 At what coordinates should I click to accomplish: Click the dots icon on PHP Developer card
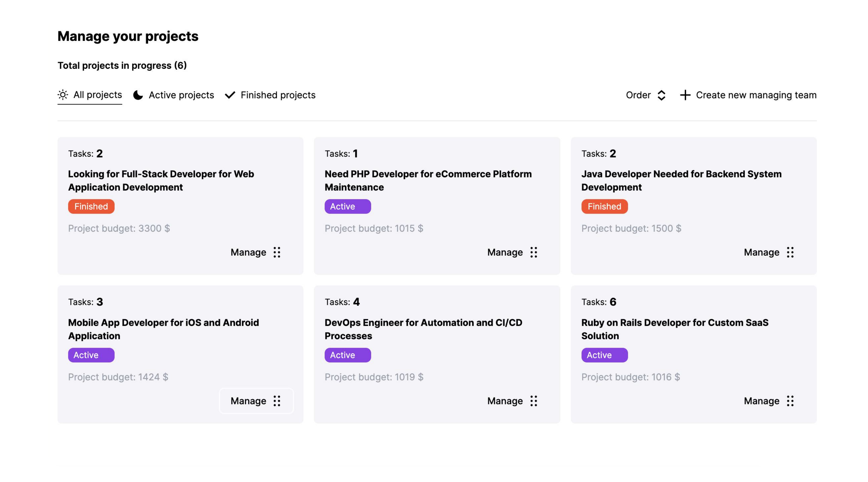coord(534,252)
